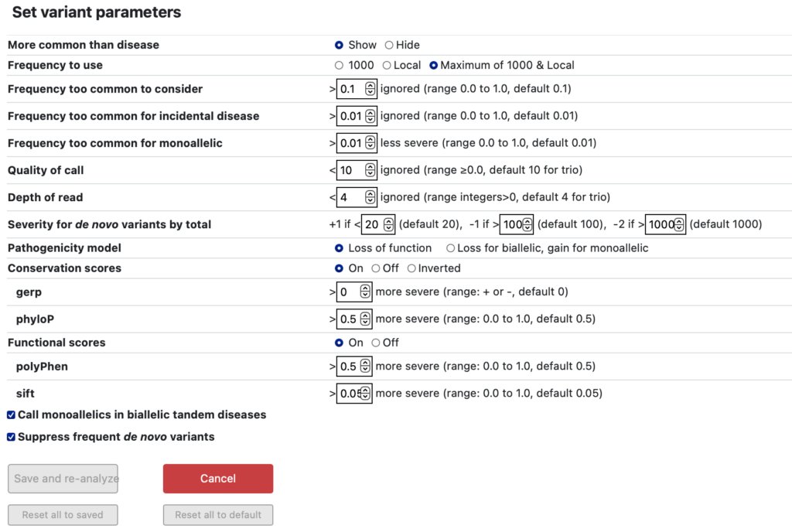
Task: Click the Save and re-analyze button
Action: [x=63, y=479]
